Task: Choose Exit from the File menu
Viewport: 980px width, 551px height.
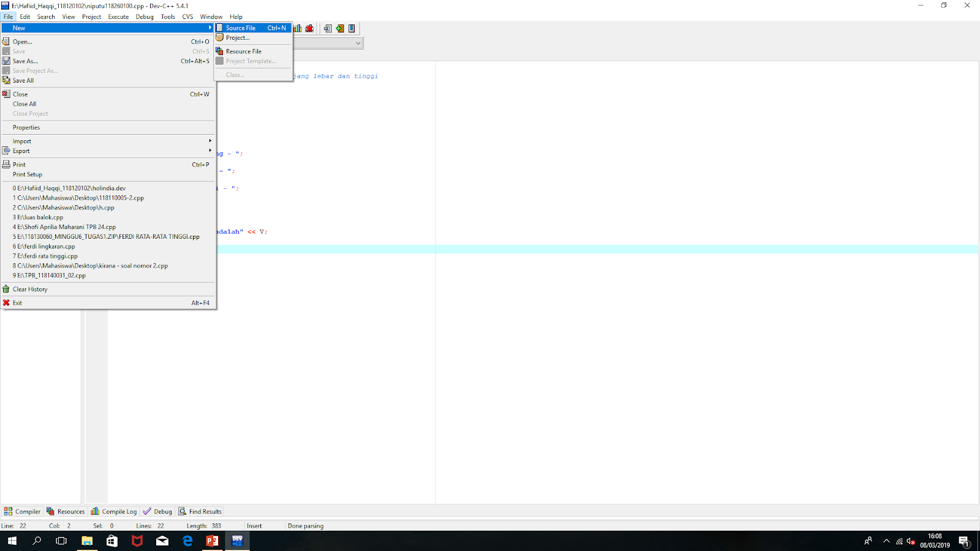Action: pos(108,303)
